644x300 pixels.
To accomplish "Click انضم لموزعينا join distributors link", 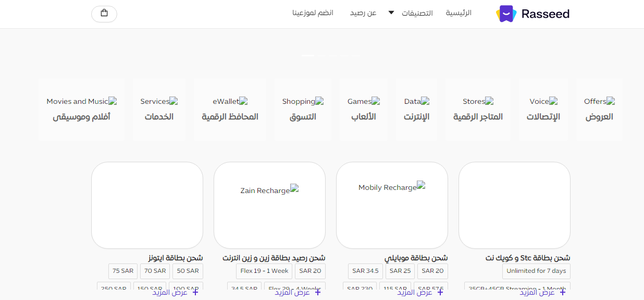I will [313, 13].
